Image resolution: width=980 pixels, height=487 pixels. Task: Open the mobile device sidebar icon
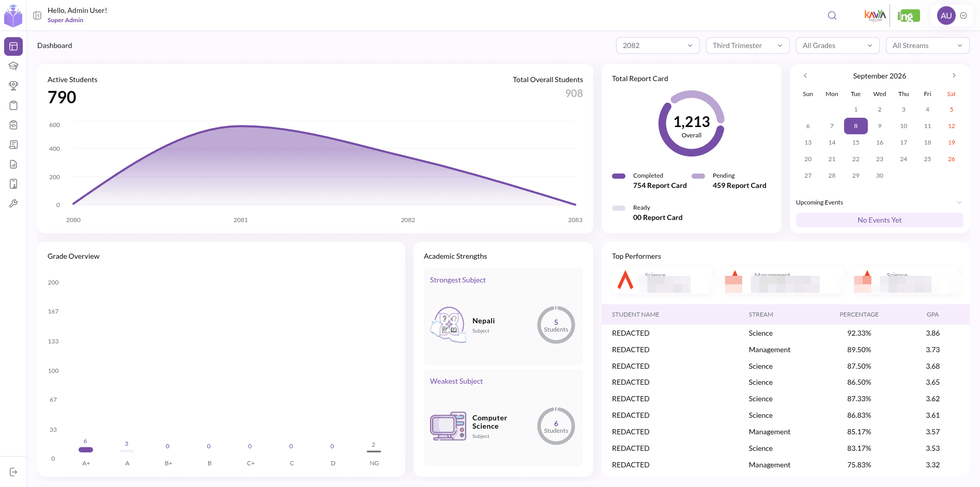13,184
